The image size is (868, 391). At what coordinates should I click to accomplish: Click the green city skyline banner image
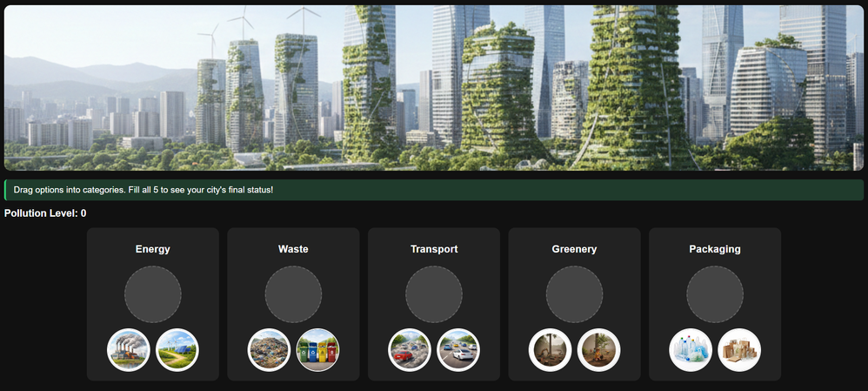(434, 88)
